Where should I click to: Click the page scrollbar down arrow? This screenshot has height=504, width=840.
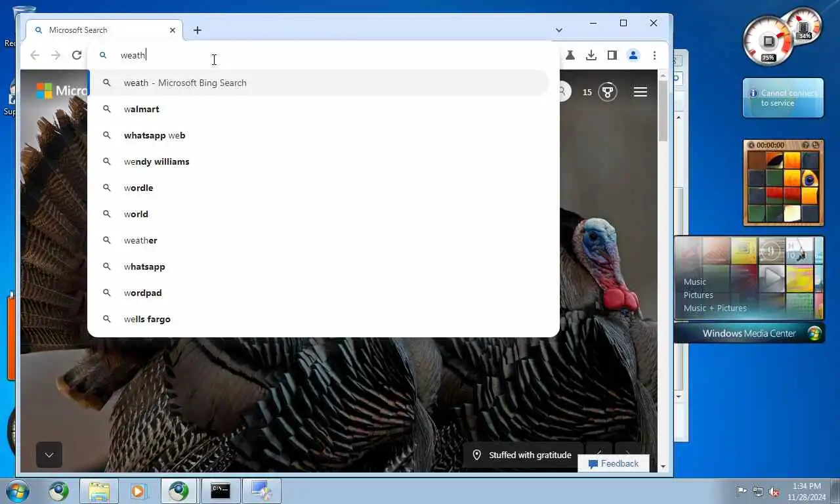click(x=663, y=467)
